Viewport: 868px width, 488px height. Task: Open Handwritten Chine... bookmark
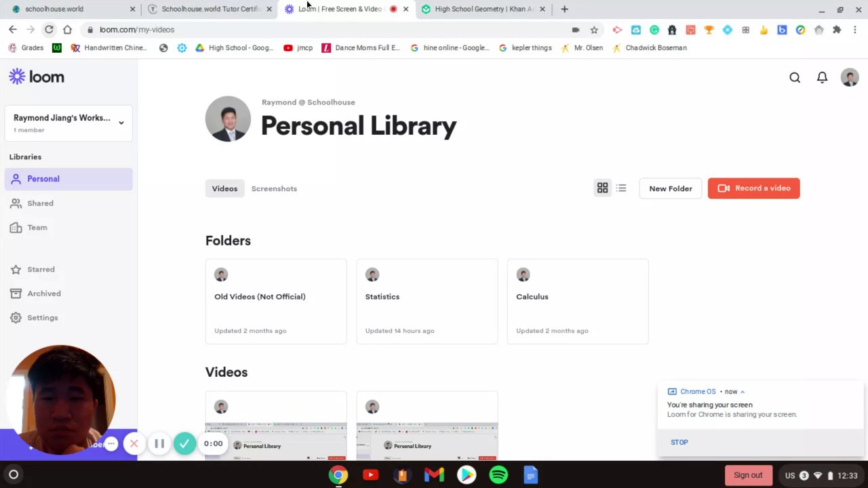(x=108, y=48)
